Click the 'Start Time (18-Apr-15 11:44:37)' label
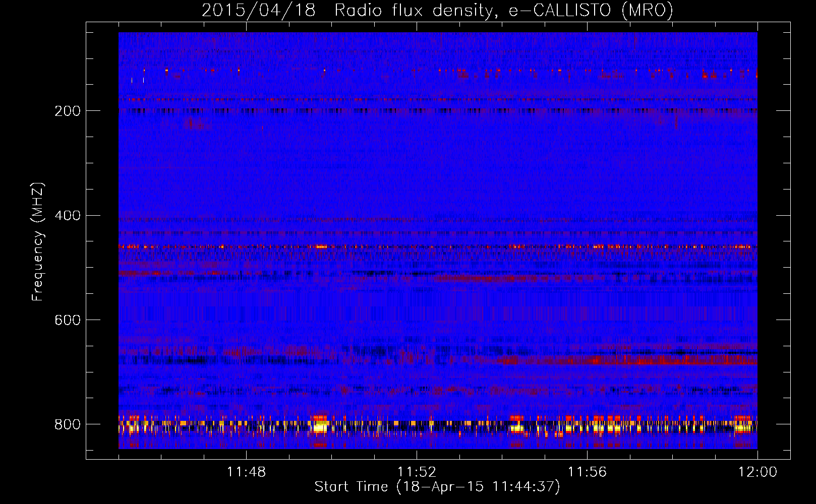 (x=437, y=487)
